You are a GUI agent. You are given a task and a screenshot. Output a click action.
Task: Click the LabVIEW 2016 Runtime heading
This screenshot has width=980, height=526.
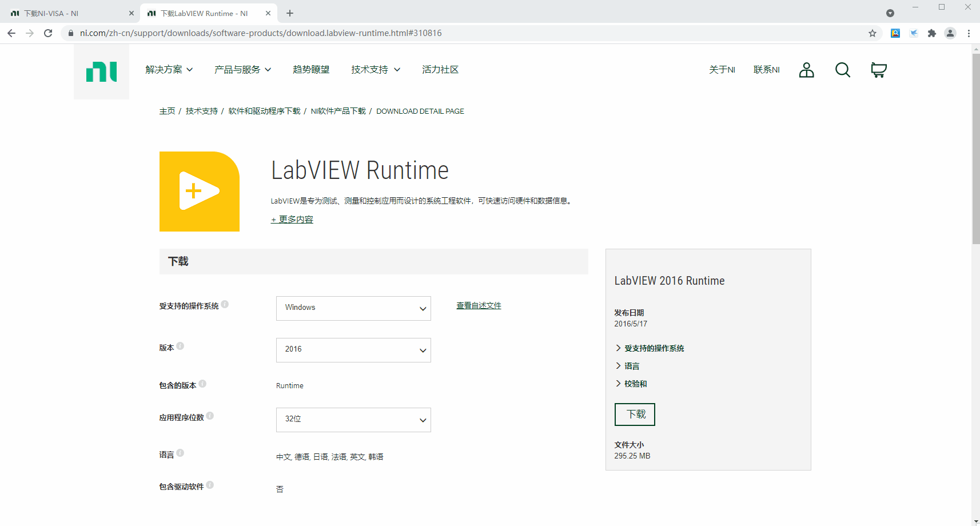[x=670, y=281]
